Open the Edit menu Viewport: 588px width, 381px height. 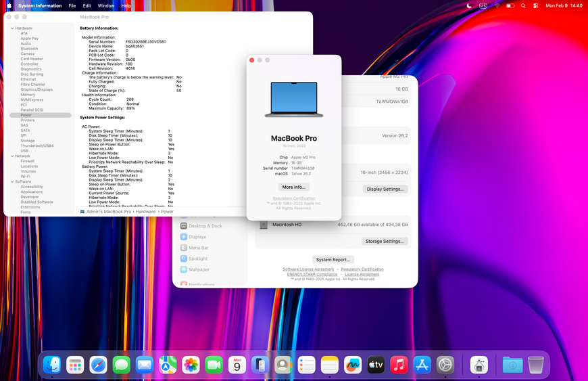pos(87,5)
